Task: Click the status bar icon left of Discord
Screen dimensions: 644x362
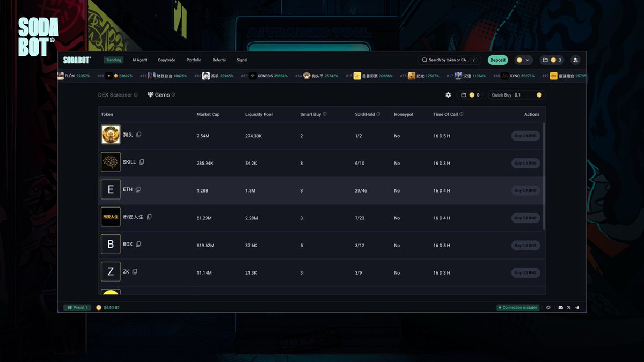Action: pos(548,308)
